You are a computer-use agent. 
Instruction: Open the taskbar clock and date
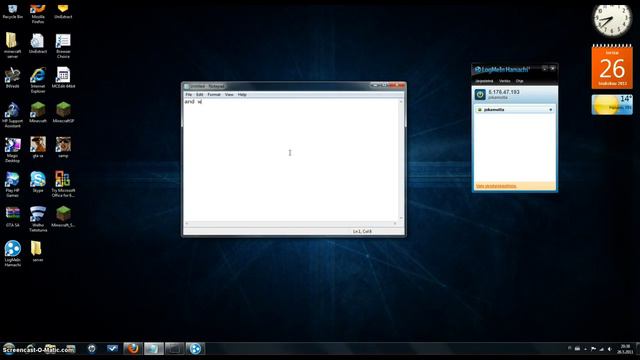coord(625,349)
